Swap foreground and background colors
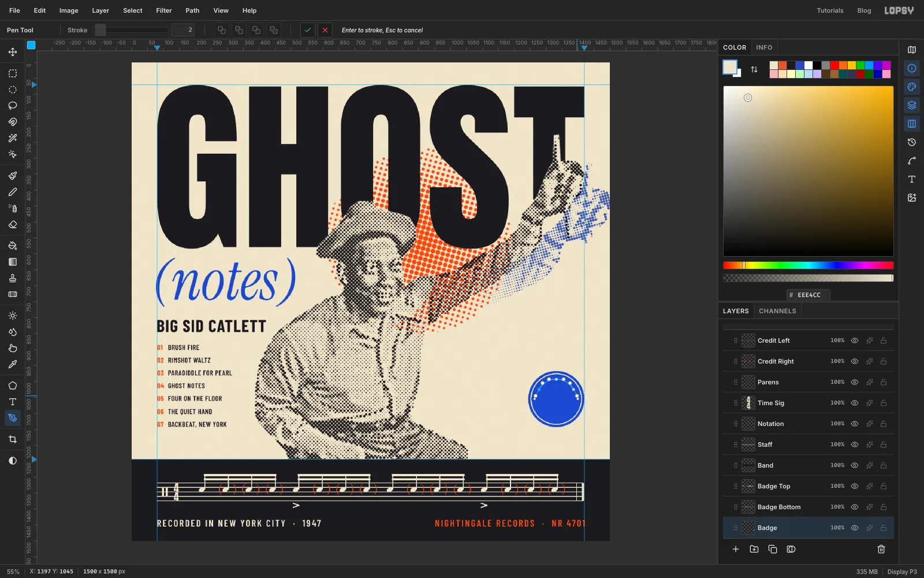This screenshot has width=924, height=578. pos(754,69)
